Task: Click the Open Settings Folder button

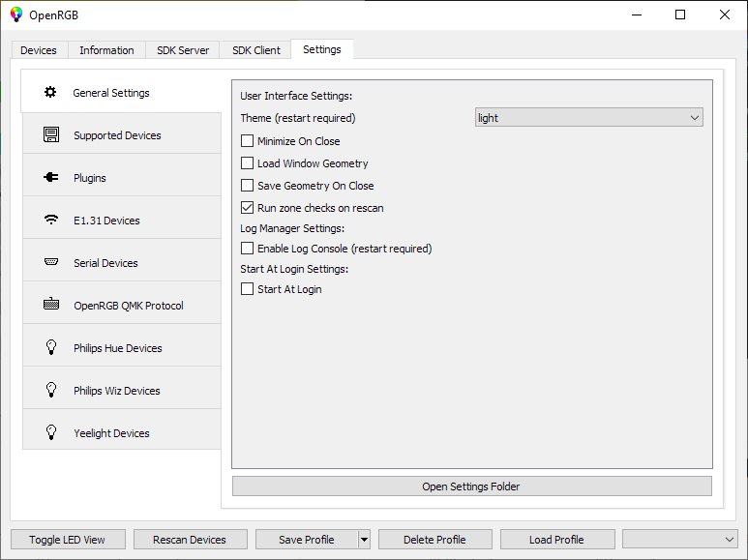Action: [471, 486]
